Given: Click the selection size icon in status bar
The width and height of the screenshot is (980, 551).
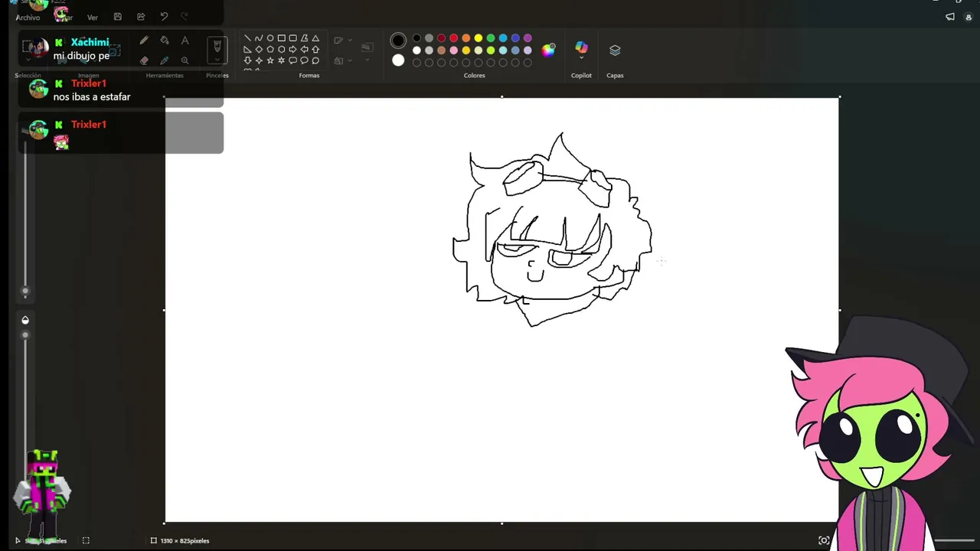Looking at the screenshot, I should coord(86,540).
